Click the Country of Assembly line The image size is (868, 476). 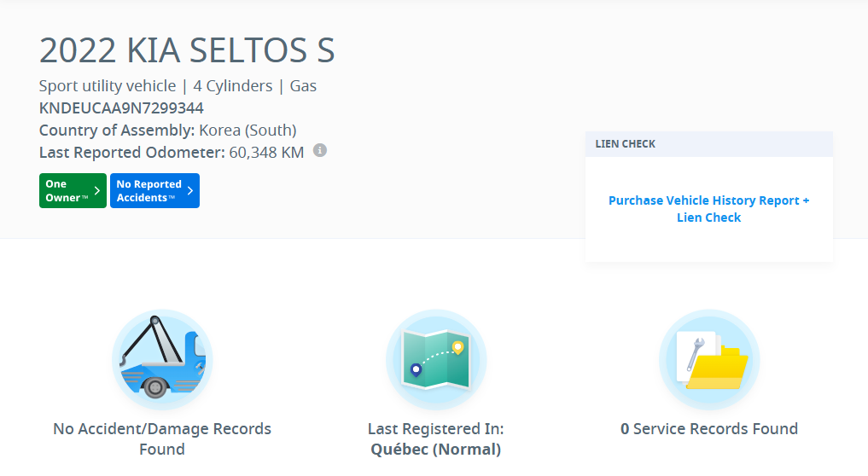pyautogui.click(x=168, y=131)
